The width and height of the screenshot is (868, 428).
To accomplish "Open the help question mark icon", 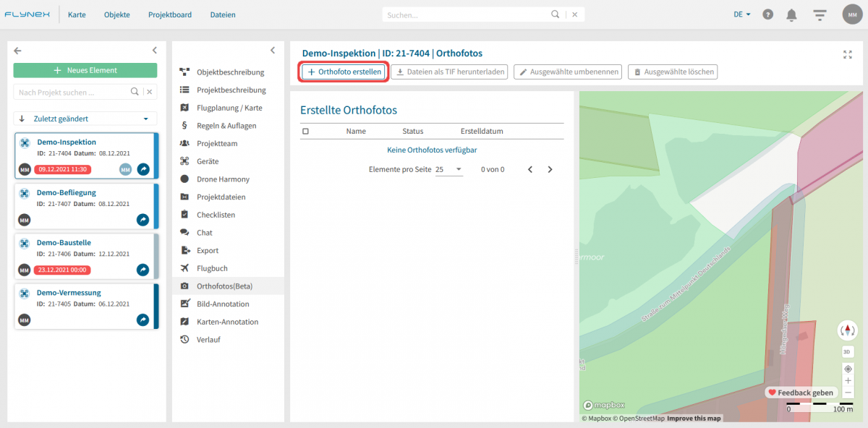I will coord(767,14).
